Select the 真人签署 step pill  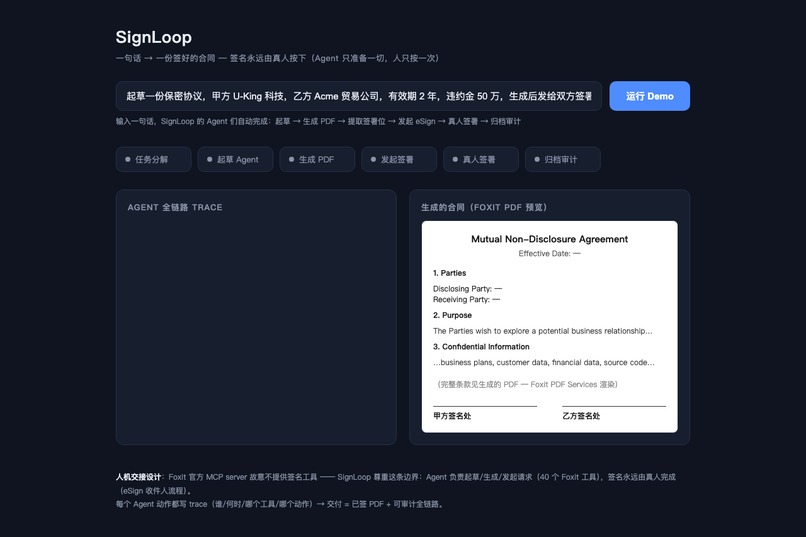coord(481,159)
